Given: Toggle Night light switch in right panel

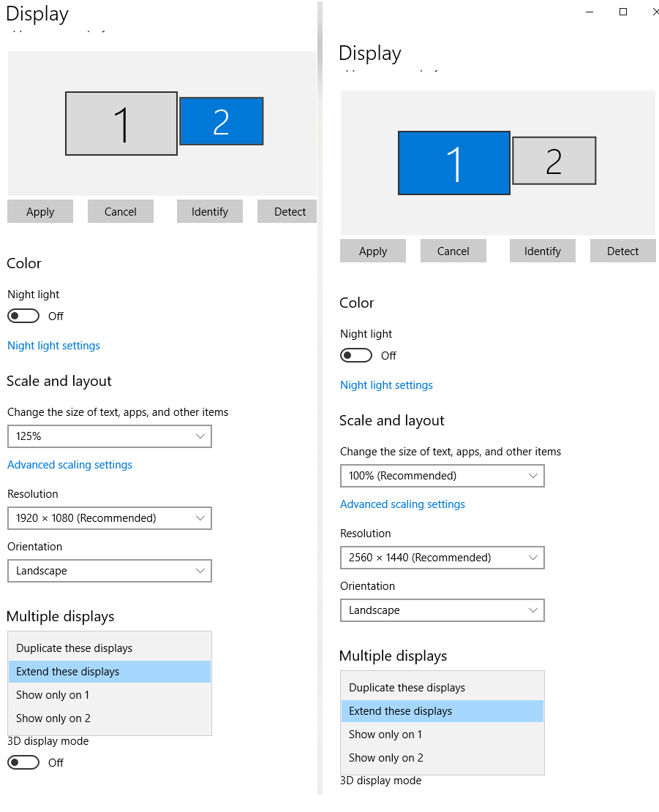Looking at the screenshot, I should pyautogui.click(x=356, y=355).
